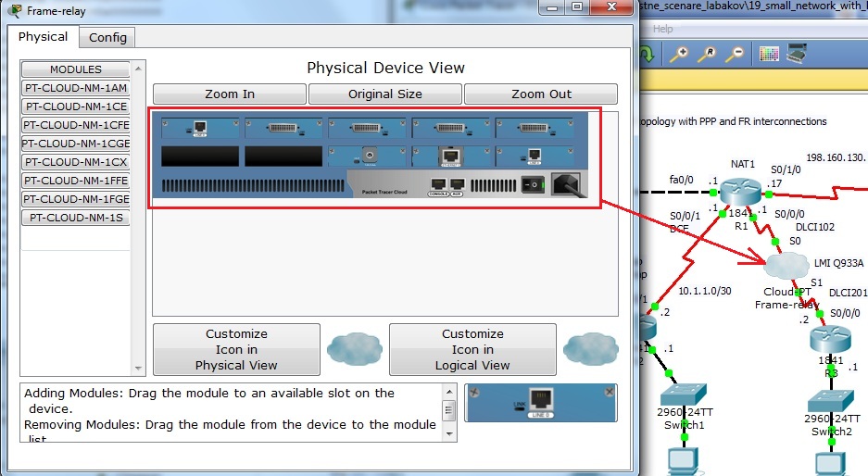
Task: Click Customize Icon in Physical View button
Action: click(x=236, y=349)
